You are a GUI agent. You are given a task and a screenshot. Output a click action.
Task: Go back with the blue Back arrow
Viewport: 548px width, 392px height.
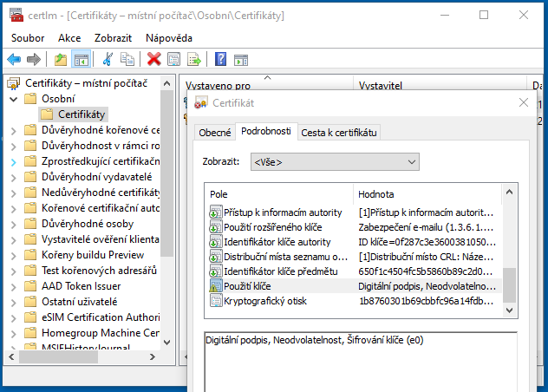14,60
